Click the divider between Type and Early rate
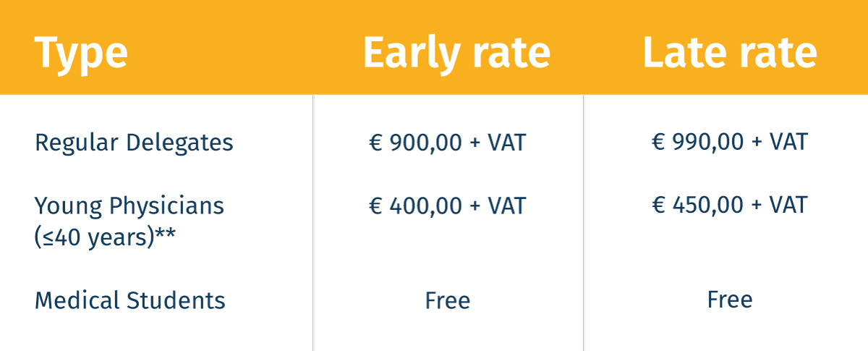 (x=313, y=217)
